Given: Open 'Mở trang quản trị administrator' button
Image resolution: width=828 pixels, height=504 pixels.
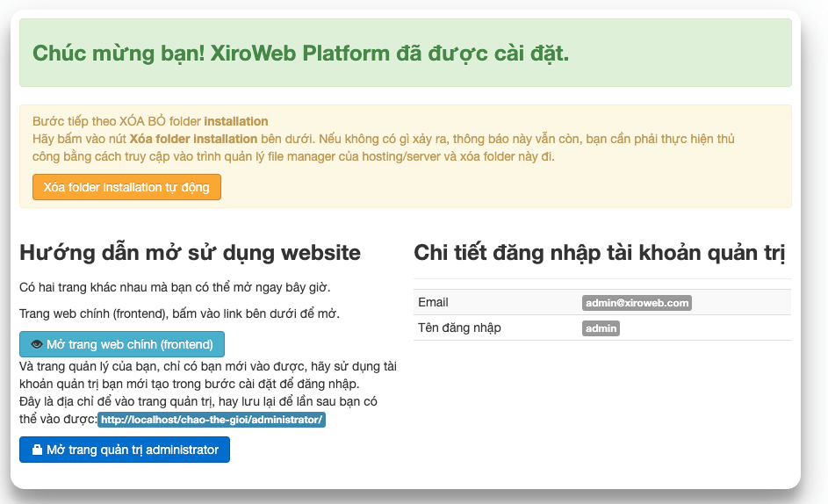Looking at the screenshot, I should [125, 450].
